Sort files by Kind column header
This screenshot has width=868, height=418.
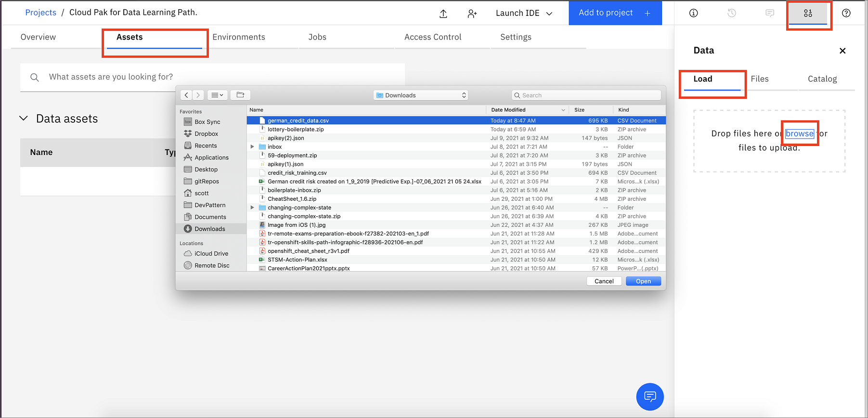coord(639,110)
